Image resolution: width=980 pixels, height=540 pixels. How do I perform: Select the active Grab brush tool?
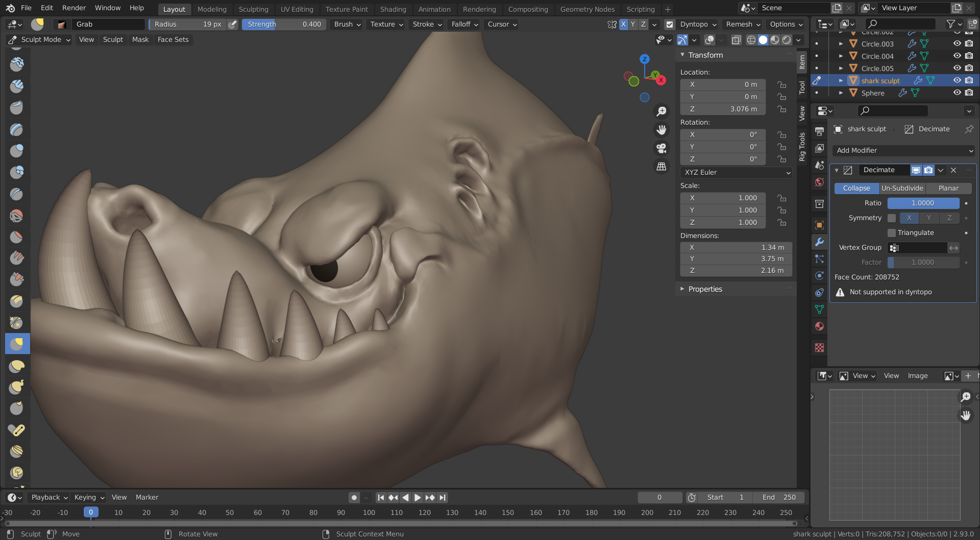point(17,344)
